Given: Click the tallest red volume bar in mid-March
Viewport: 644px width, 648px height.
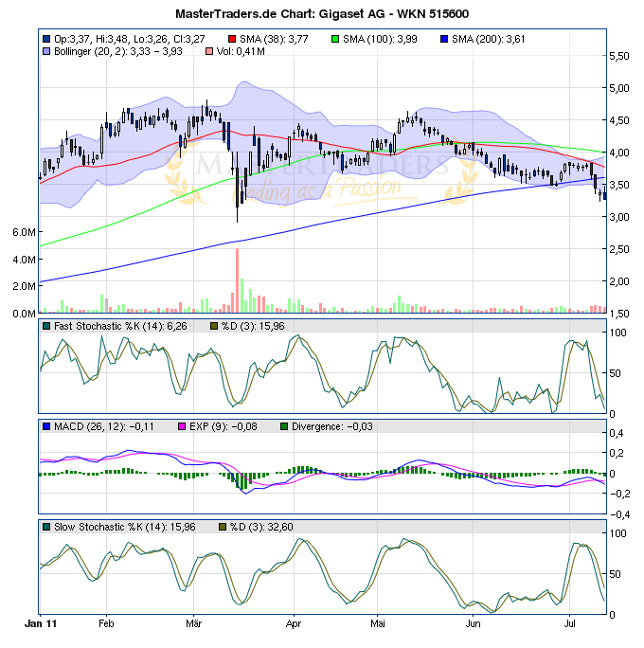Looking at the screenshot, I should click(237, 280).
